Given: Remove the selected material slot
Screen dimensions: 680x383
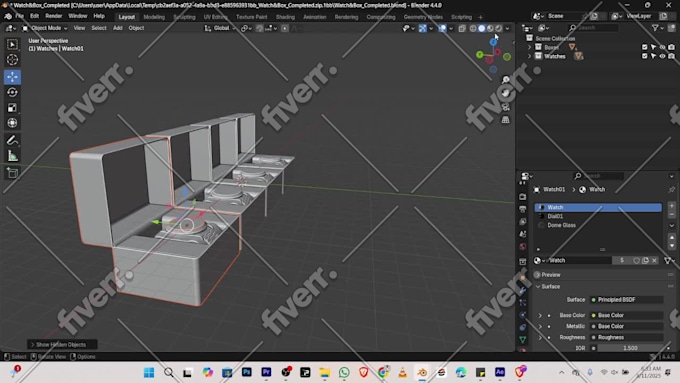Looking at the screenshot, I should click(672, 214).
